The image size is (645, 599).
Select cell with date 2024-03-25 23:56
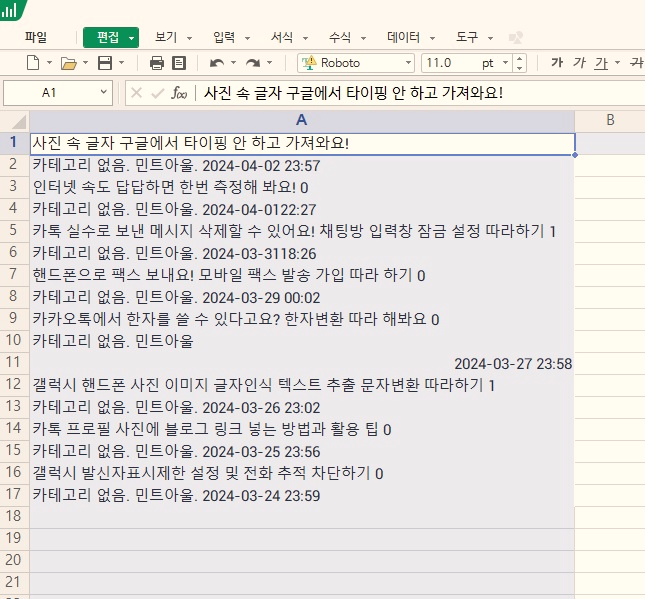(302, 451)
